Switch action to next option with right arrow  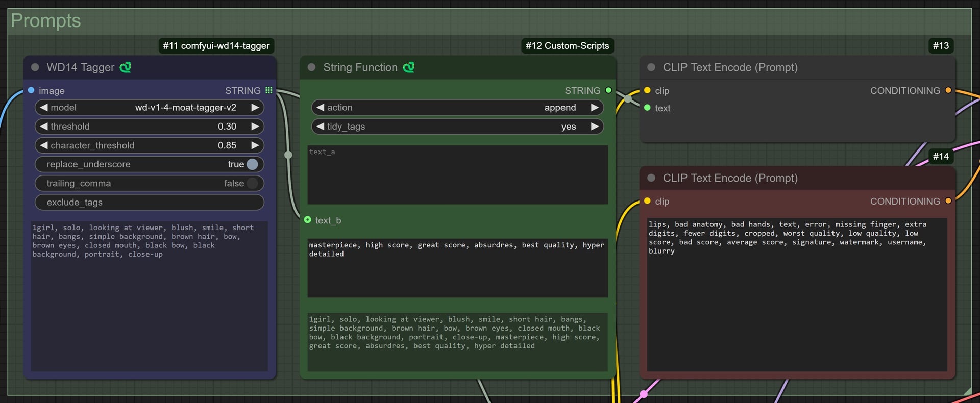coord(595,108)
